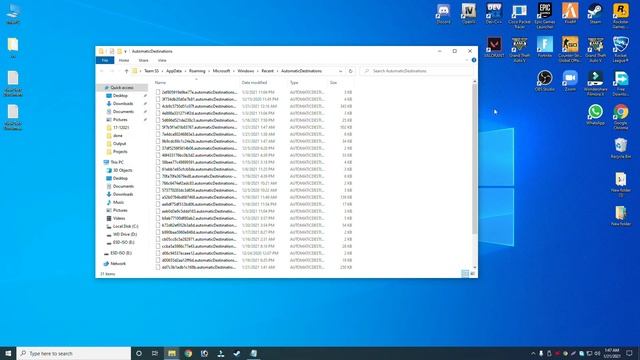640x360 pixels.
Task: Click the taskbar Type here to search box
Action: pyautogui.click(x=73, y=353)
